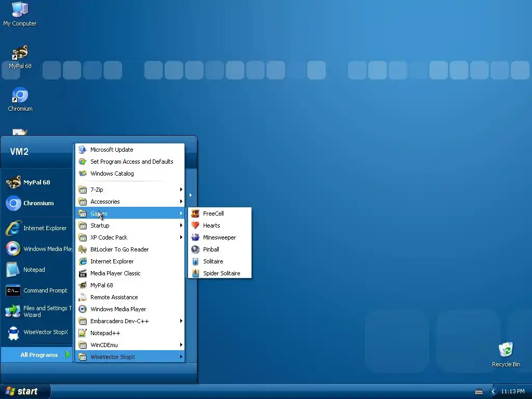Image resolution: width=532 pixels, height=399 pixels.
Task: Open FreeCell from the Games submenu
Action: tap(220, 214)
